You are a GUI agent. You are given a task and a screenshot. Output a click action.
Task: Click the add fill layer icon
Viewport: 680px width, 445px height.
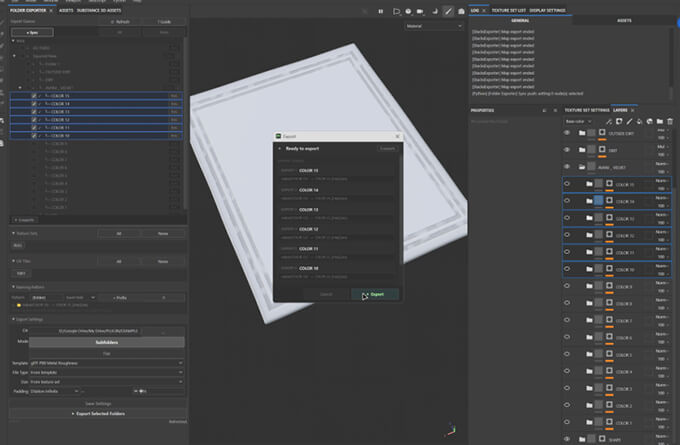639,121
